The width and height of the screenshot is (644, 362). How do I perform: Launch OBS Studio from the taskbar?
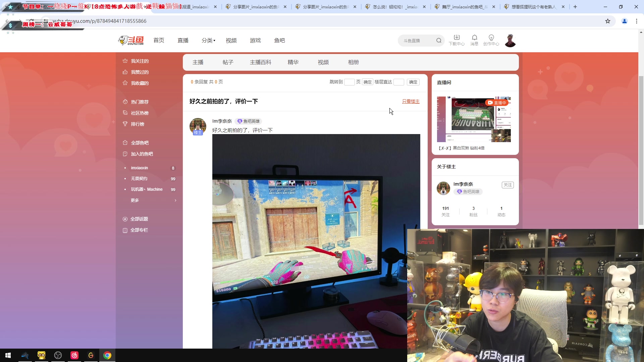pyautogui.click(x=58, y=355)
